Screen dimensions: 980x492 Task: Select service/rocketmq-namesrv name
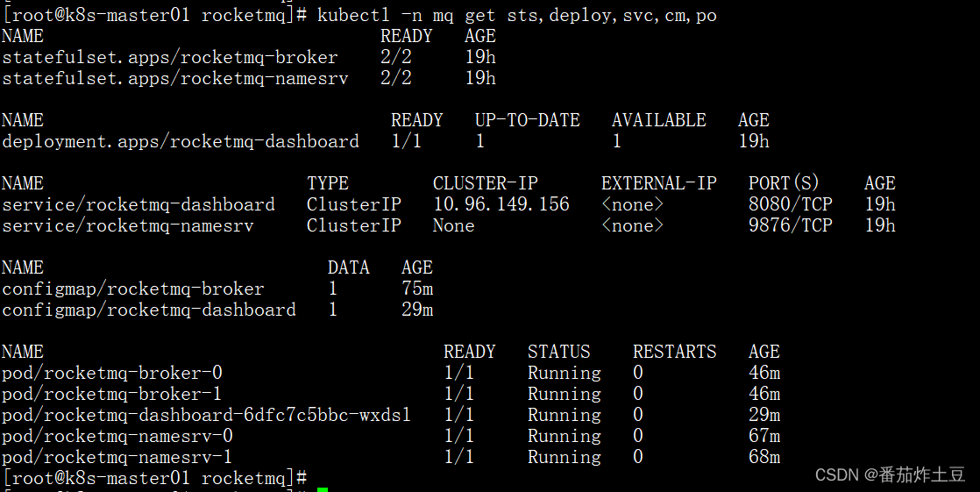(127, 225)
